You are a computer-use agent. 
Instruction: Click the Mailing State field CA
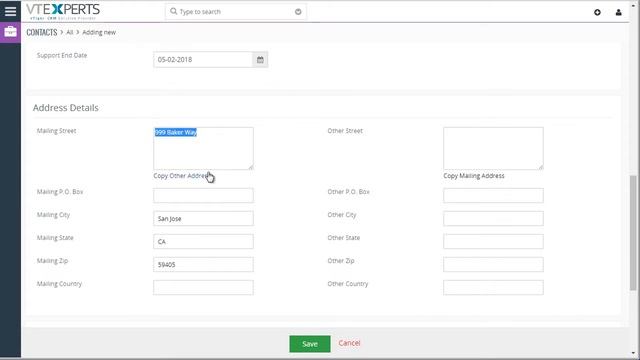pyautogui.click(x=203, y=241)
